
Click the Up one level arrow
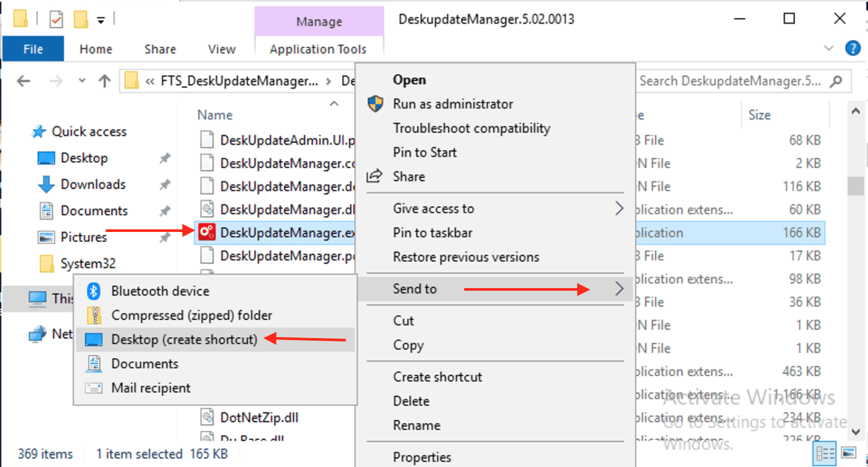pyautogui.click(x=105, y=81)
